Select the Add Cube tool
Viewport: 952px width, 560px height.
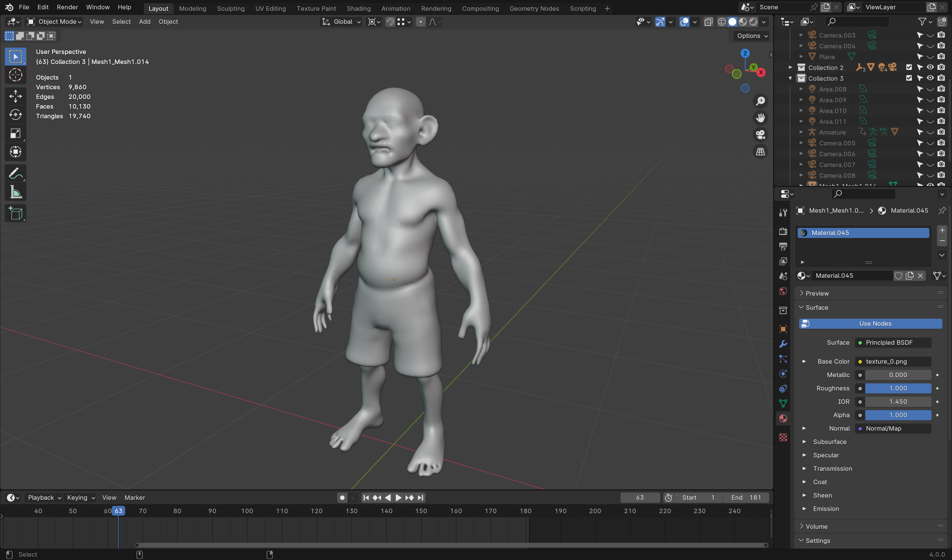click(x=16, y=213)
